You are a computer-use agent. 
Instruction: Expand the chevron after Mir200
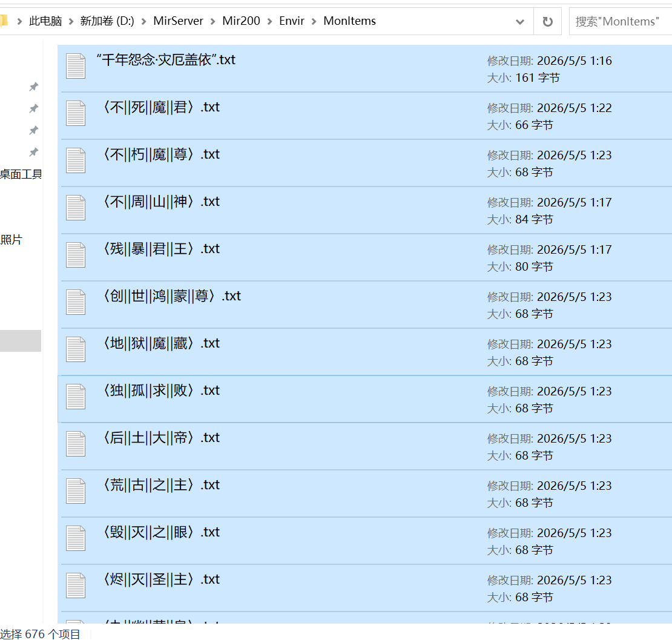pos(269,21)
